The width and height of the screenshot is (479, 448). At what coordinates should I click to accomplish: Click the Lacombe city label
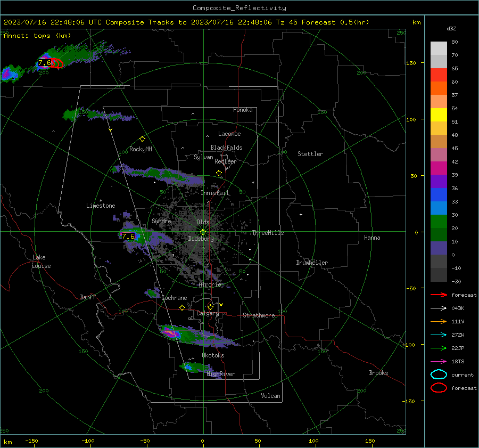[x=229, y=134]
